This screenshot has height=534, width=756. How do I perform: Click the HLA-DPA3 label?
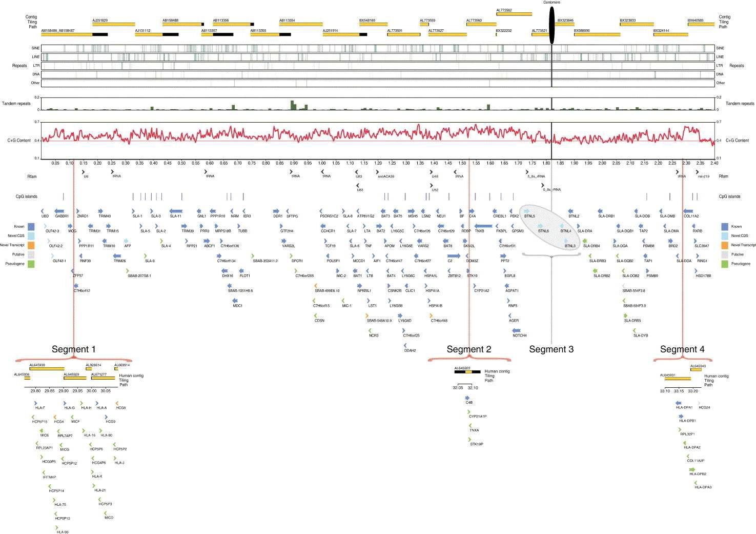[703, 487]
